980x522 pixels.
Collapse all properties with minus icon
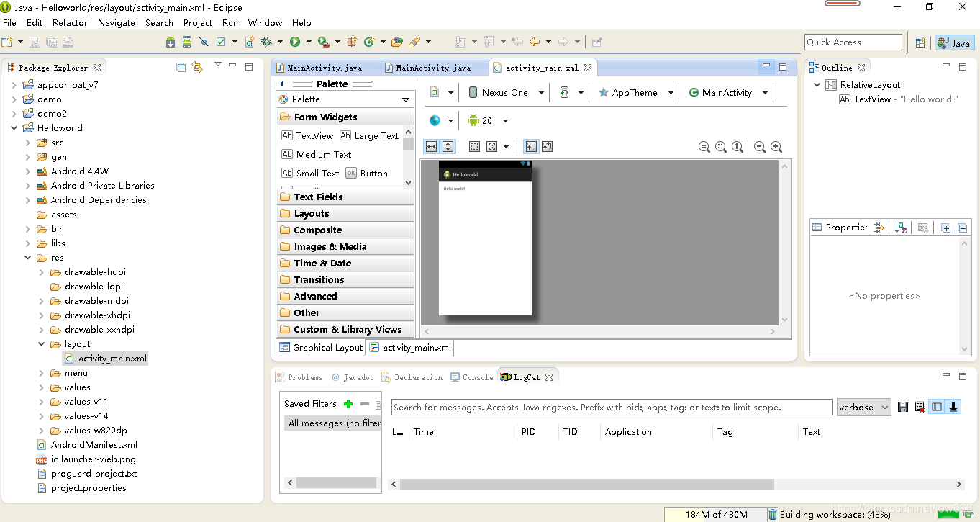click(x=962, y=228)
